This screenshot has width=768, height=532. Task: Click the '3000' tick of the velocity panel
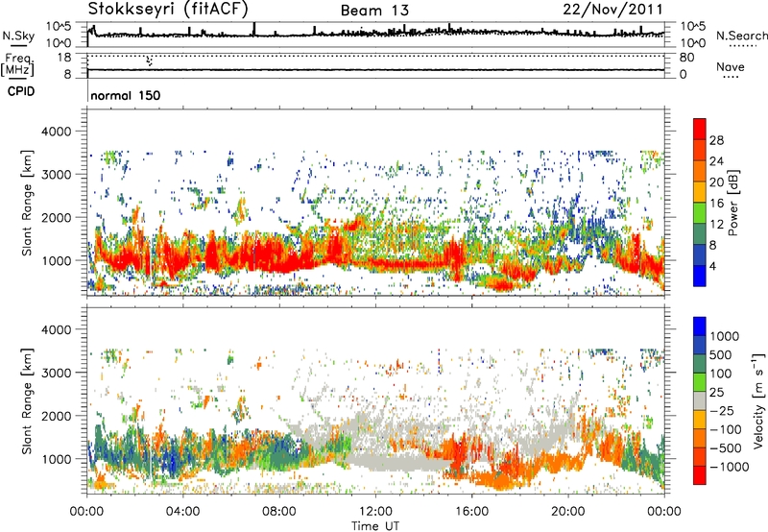click(56, 373)
